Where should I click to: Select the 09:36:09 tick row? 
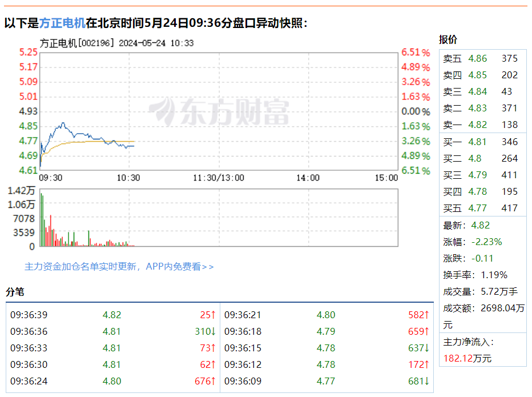pos(327,382)
